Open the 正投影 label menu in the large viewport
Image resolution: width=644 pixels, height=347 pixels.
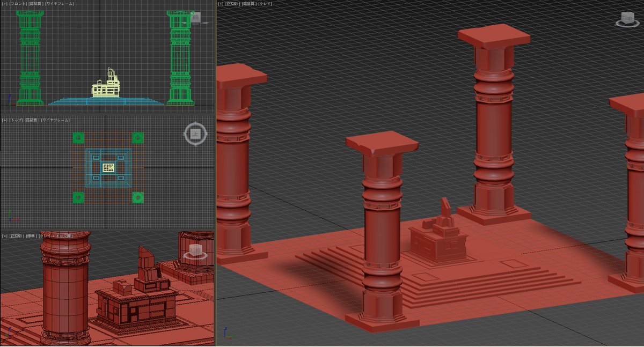click(232, 4)
